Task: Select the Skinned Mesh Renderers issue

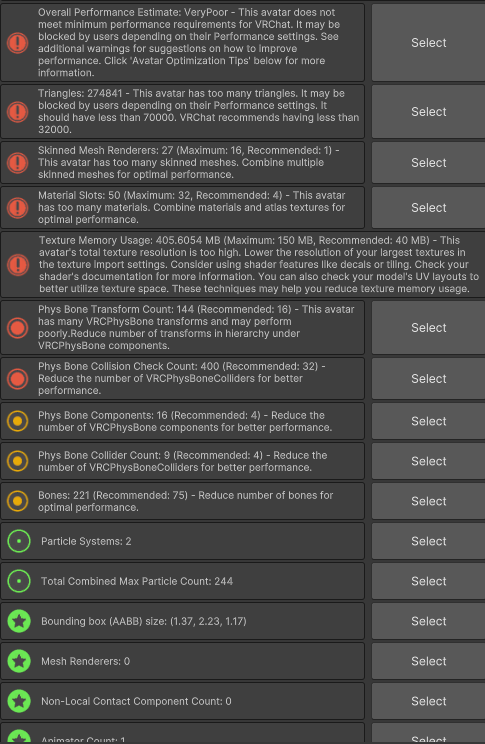Action: coord(429,163)
